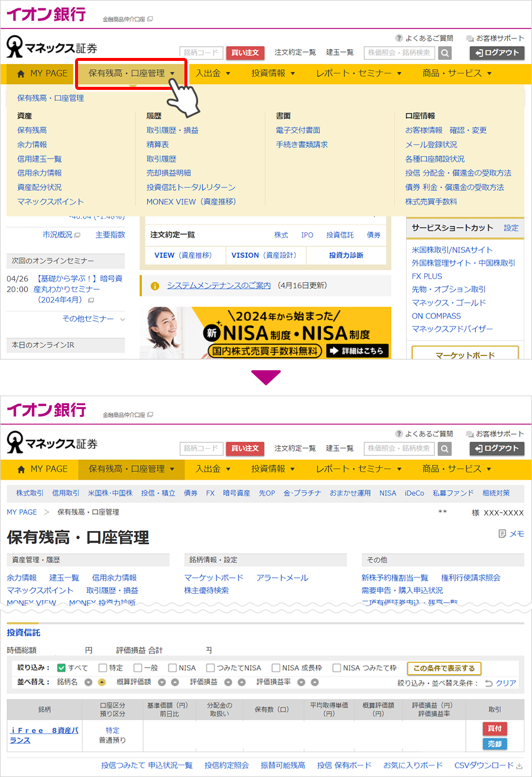Click the new-window icon next to 市況概況

[x=77, y=235]
